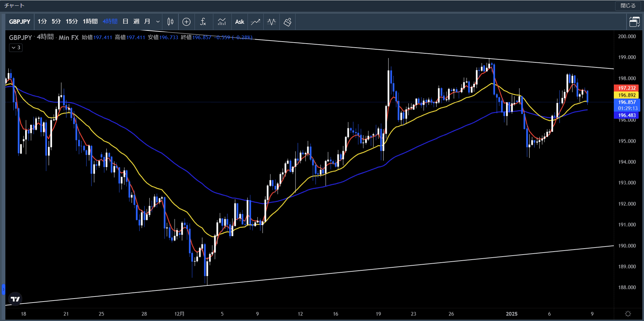
Task: Click the 200.000 price axis label
Action: coord(627,37)
